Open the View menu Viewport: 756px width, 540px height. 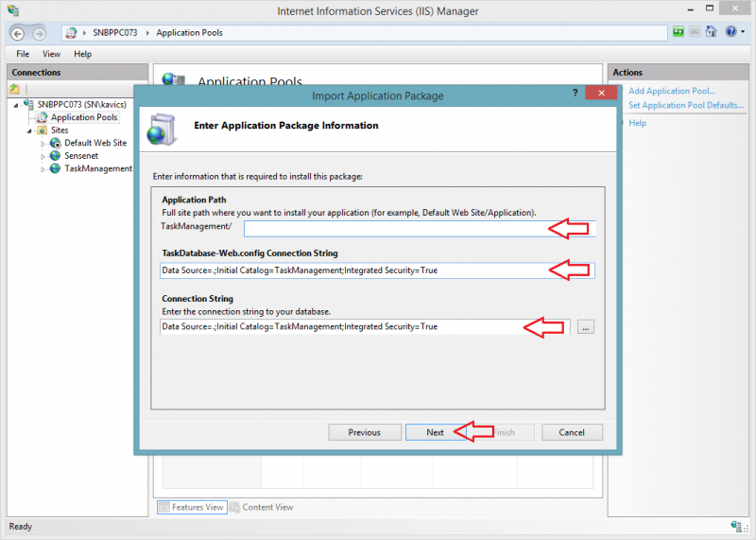(x=51, y=54)
